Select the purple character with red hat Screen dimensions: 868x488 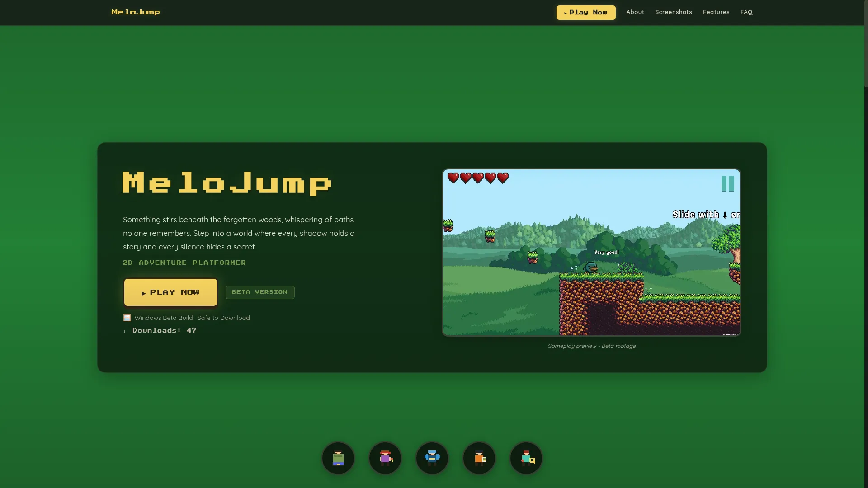click(385, 458)
